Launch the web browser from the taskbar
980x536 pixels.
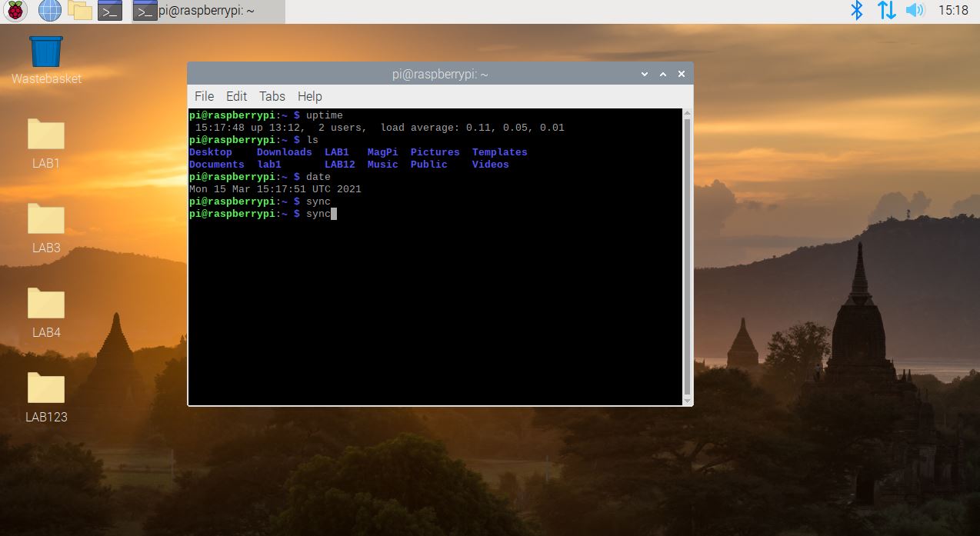[x=49, y=10]
